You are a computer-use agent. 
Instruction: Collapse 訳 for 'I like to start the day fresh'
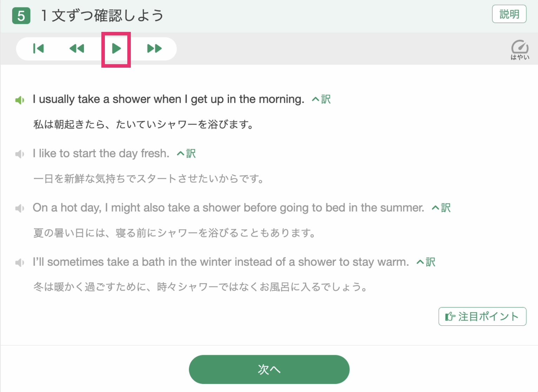186,154
